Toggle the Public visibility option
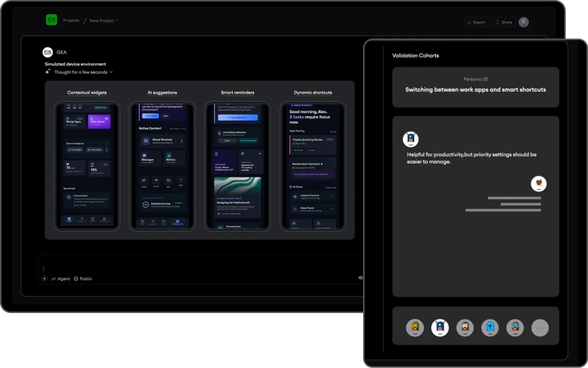Viewport: 588px width, 368px height. [83, 279]
